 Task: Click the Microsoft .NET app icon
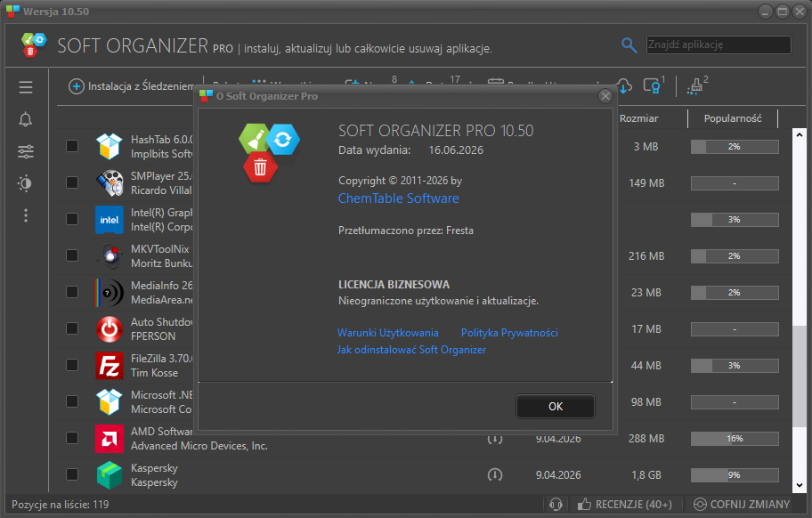[x=110, y=401]
